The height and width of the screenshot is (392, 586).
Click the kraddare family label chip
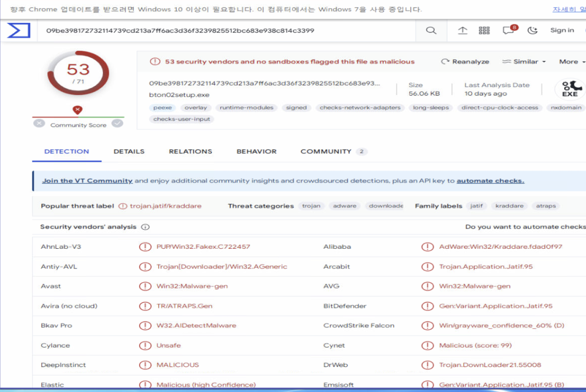coord(510,206)
